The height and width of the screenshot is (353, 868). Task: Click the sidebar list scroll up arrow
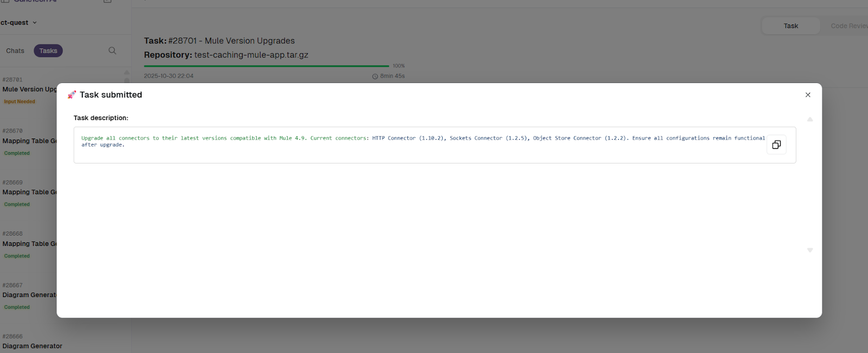pyautogui.click(x=127, y=72)
